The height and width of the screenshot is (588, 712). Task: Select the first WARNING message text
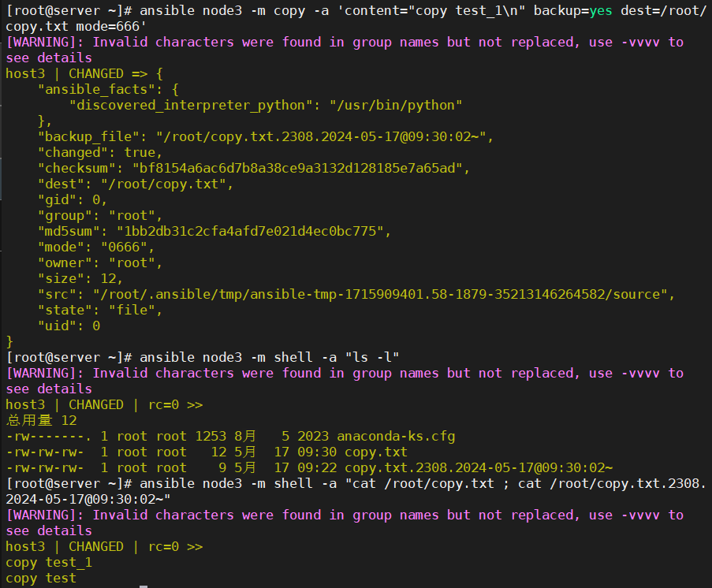click(x=339, y=42)
